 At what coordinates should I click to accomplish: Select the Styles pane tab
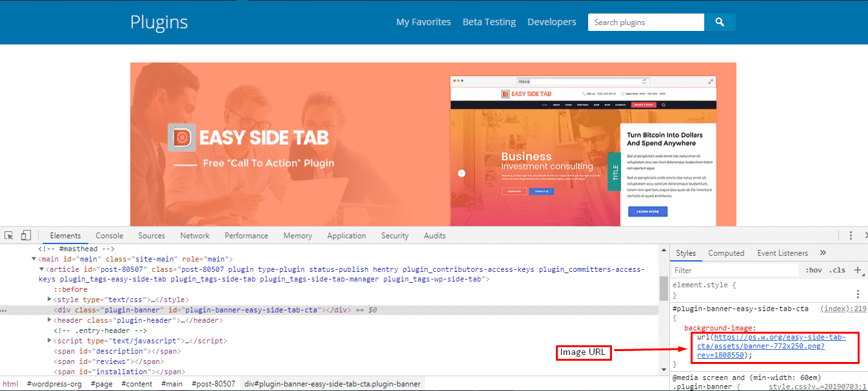click(686, 253)
